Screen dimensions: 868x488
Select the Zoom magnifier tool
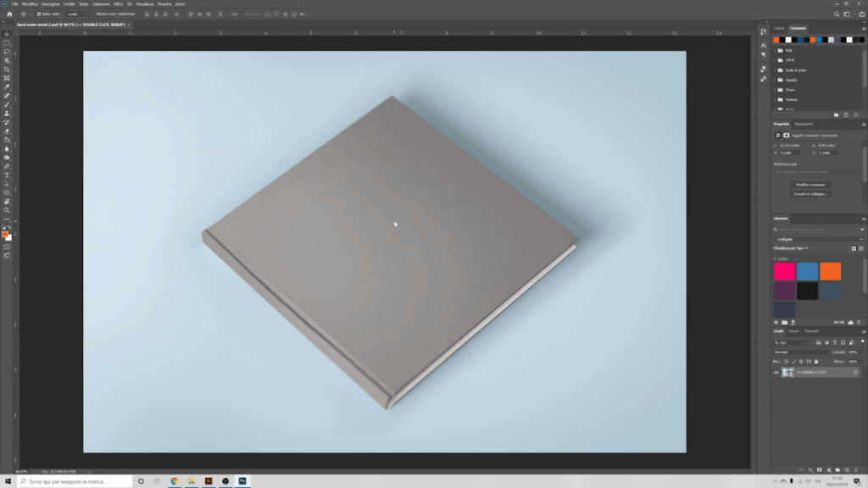pos(7,210)
